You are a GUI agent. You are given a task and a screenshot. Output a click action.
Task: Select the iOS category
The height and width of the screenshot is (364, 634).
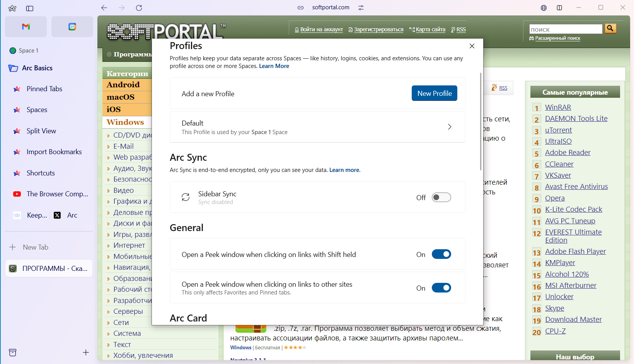(114, 109)
